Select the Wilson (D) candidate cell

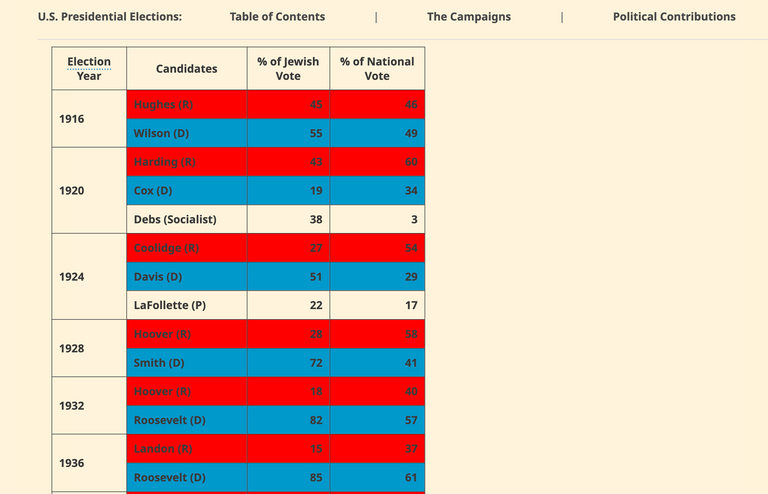(161, 134)
